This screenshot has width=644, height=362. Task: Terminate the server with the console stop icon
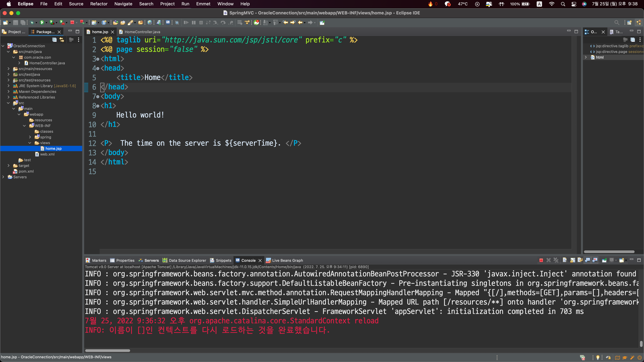[541, 260]
